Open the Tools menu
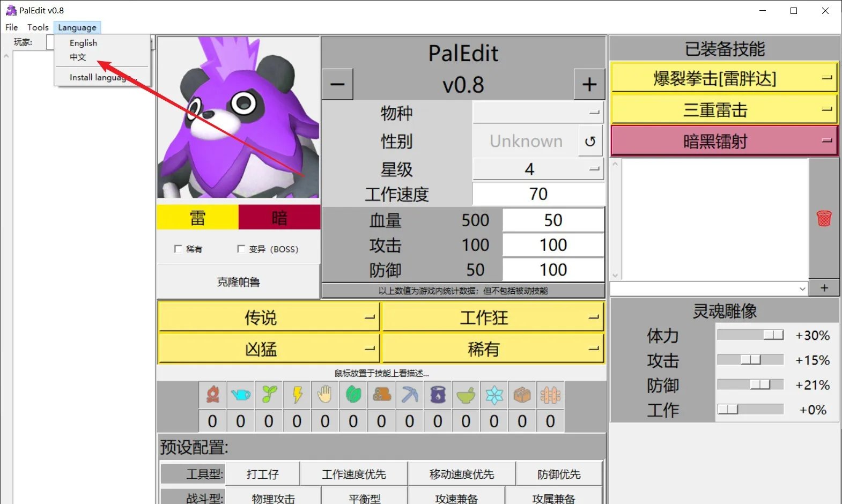842x504 pixels. pyautogui.click(x=38, y=27)
